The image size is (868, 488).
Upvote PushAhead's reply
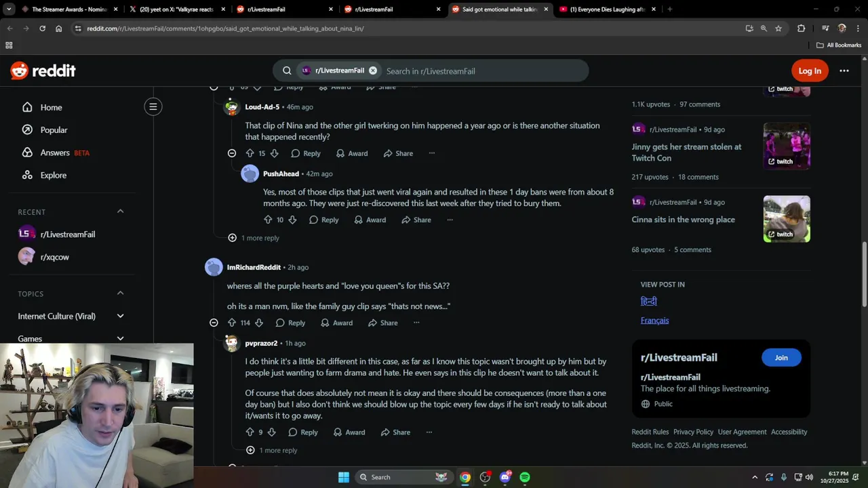(268, 220)
